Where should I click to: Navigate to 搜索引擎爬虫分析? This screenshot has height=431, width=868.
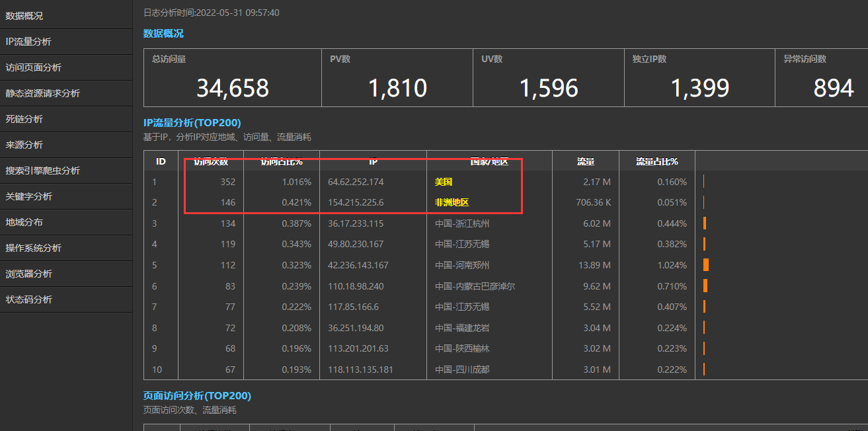tap(43, 171)
